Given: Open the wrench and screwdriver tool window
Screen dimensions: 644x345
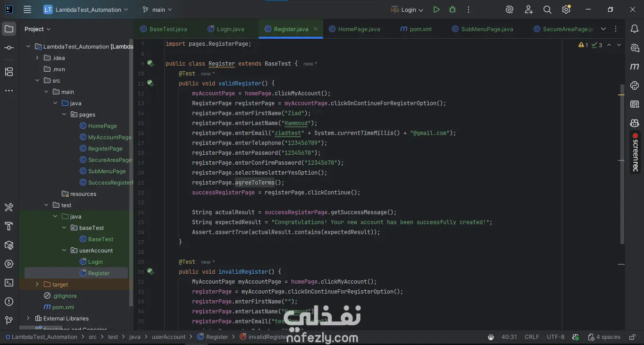Looking at the screenshot, I should [x=9, y=207].
